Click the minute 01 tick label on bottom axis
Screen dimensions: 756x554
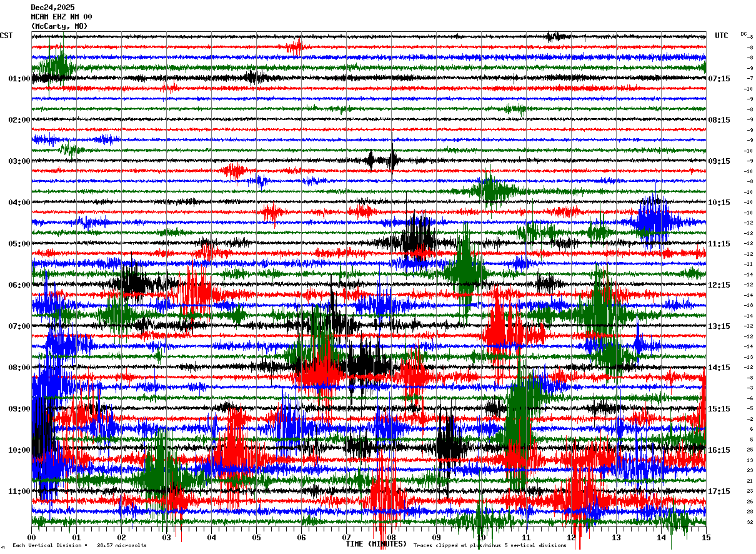(x=76, y=537)
